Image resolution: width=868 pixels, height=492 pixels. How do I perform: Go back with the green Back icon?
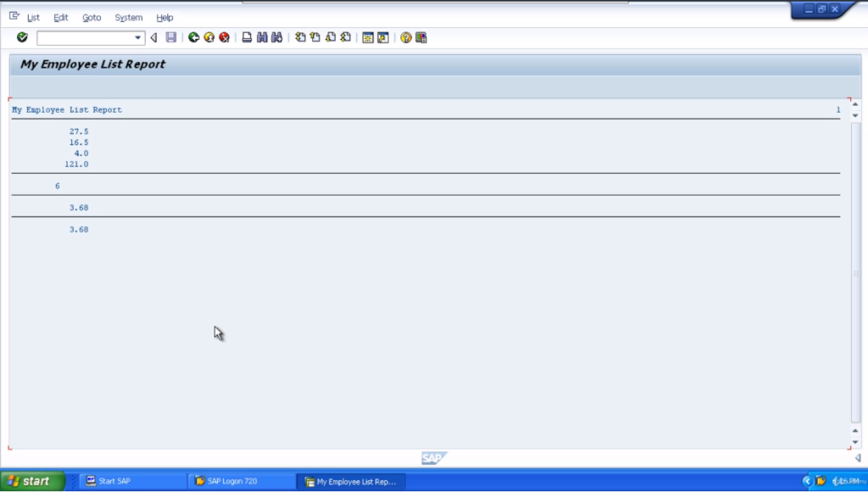[194, 37]
